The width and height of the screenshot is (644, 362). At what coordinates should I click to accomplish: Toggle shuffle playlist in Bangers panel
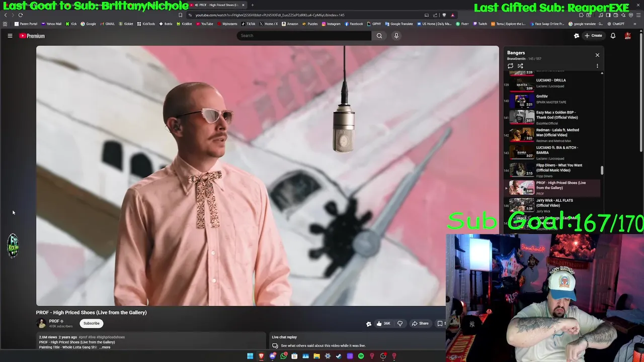point(520,66)
